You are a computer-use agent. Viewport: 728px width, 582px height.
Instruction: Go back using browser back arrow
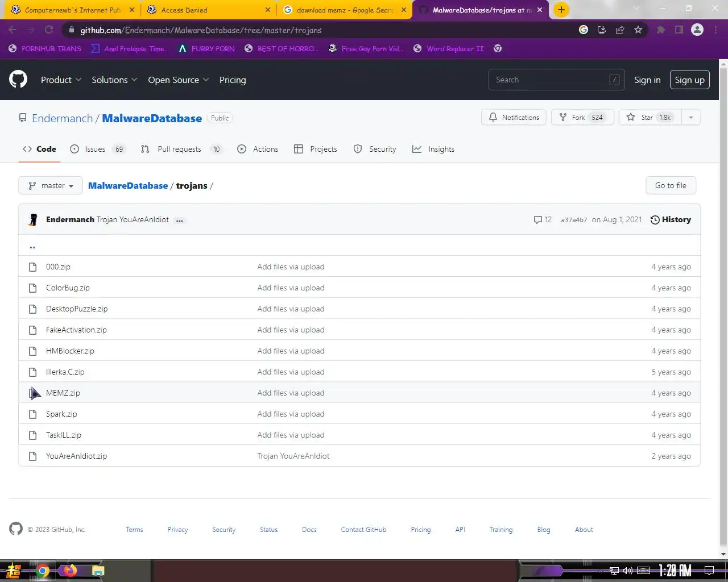pyautogui.click(x=13, y=30)
